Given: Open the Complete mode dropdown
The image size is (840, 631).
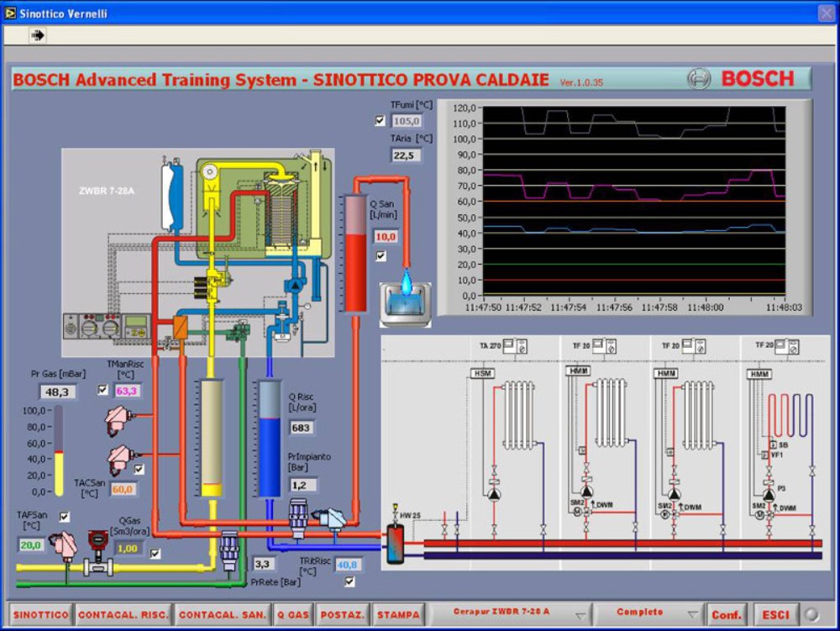Looking at the screenshot, I should (648, 614).
